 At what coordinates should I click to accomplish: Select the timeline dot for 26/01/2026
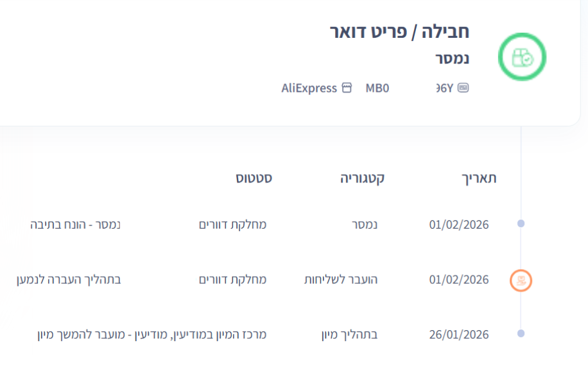click(x=521, y=334)
